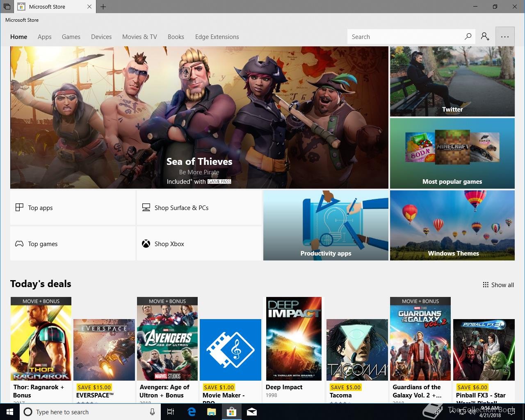Click the SAVE $6.00 badge on Pinball FX3
Screen dimensions: 525x420
pyautogui.click(x=472, y=387)
